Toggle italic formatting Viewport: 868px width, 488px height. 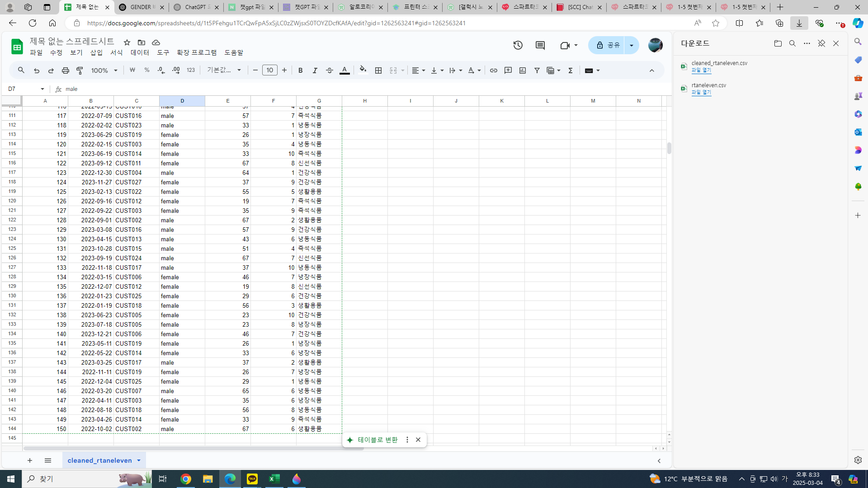(315, 70)
